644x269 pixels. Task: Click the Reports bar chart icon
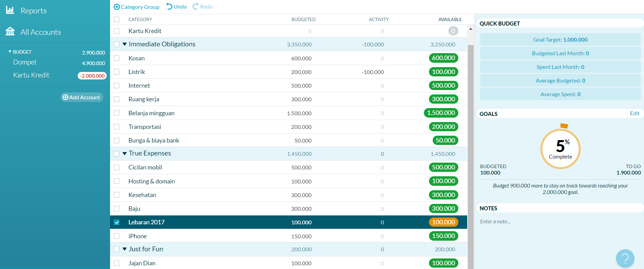10,10
